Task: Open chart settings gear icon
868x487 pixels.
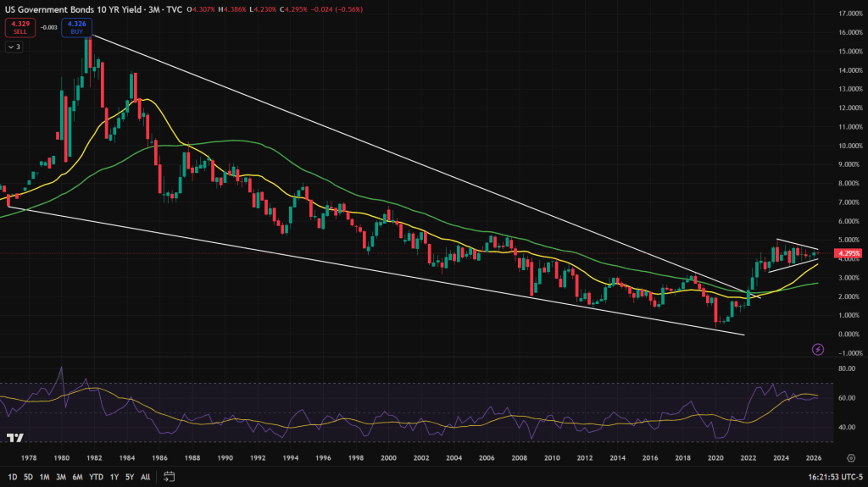Action: point(850,457)
